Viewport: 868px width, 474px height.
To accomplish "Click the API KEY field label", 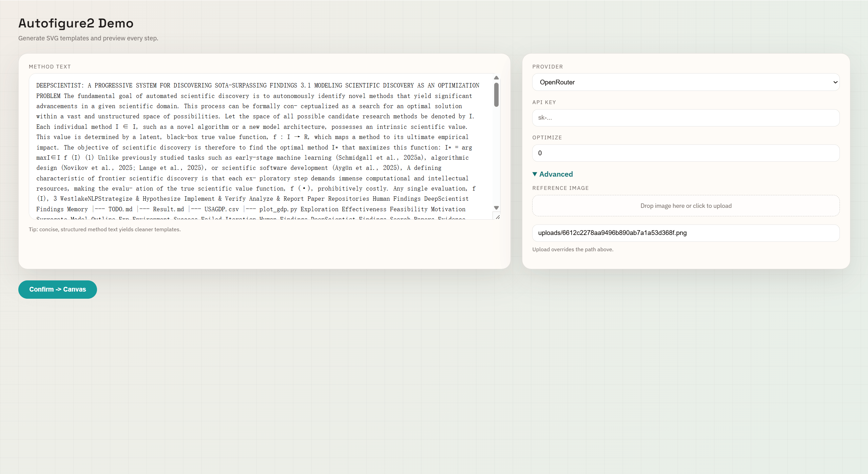I will click(x=544, y=102).
